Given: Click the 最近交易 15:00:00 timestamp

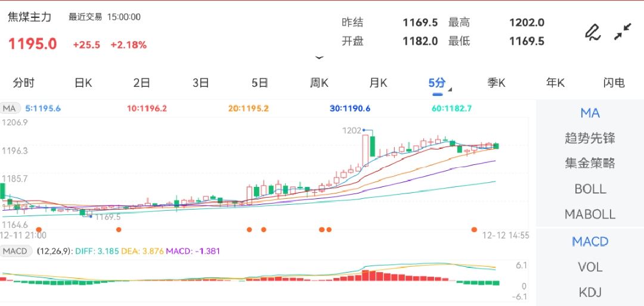Looking at the screenshot, I should [104, 17].
